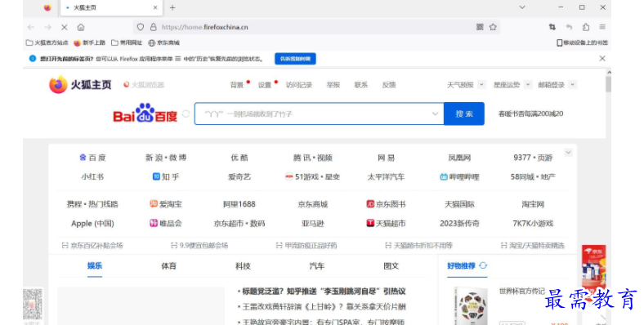This screenshot has height=325, width=644.
Task: Focus the URL address bar
Action: click(x=316, y=27)
